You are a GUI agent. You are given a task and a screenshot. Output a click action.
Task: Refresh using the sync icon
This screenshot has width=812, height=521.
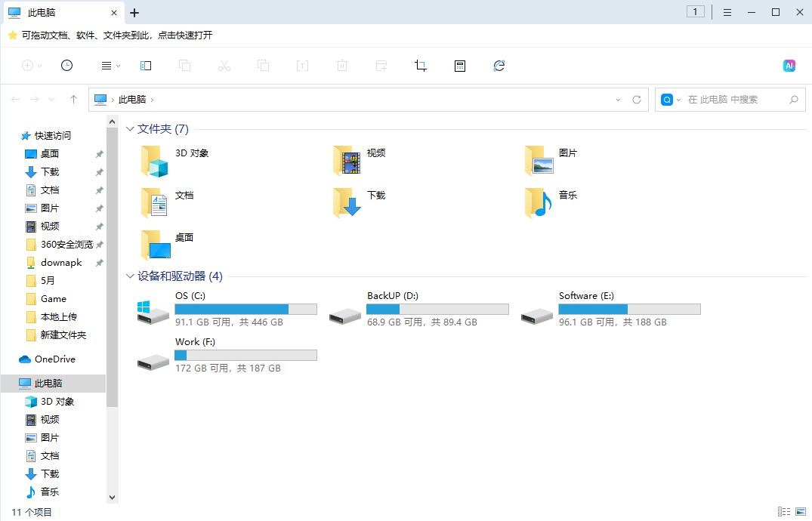pyautogui.click(x=499, y=66)
